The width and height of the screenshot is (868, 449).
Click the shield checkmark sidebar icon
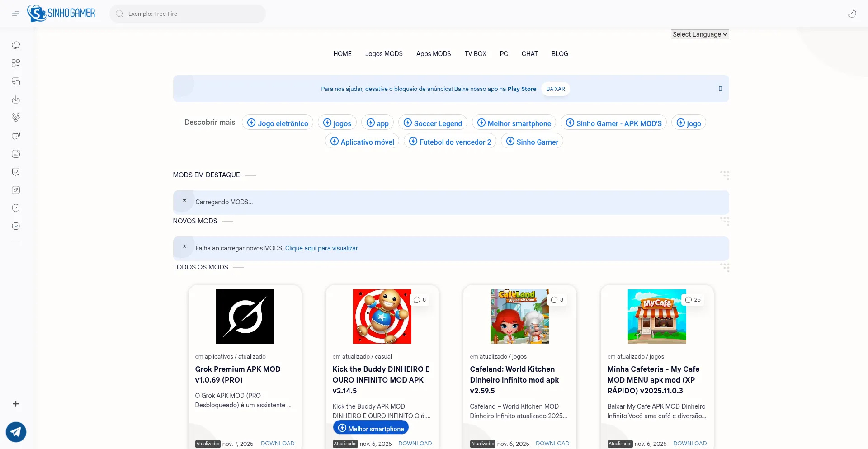(16, 208)
